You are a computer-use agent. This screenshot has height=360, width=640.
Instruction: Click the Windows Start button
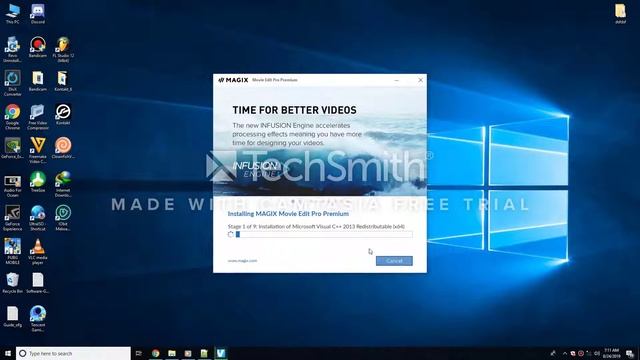[x=7, y=353]
